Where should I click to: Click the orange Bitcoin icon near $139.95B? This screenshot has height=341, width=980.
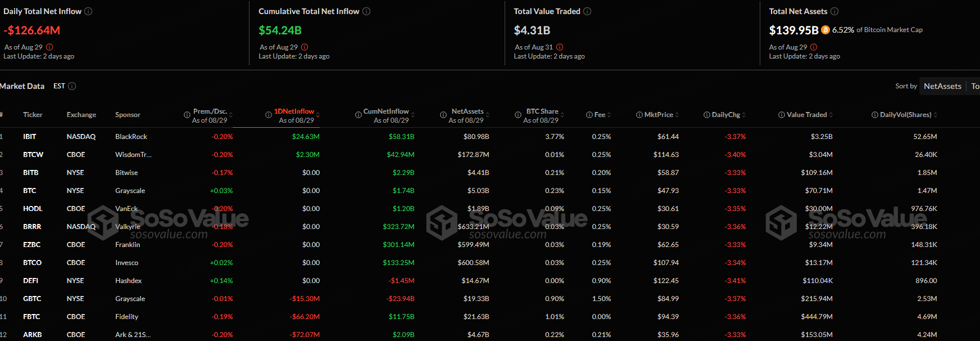825,30
